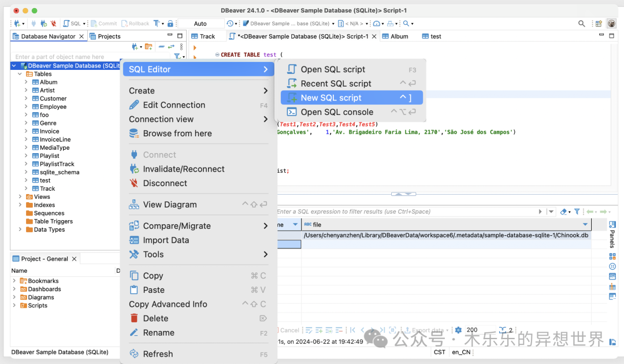Click the navigator filter funnel icon
This screenshot has width=624, height=364.
pos(177,57)
